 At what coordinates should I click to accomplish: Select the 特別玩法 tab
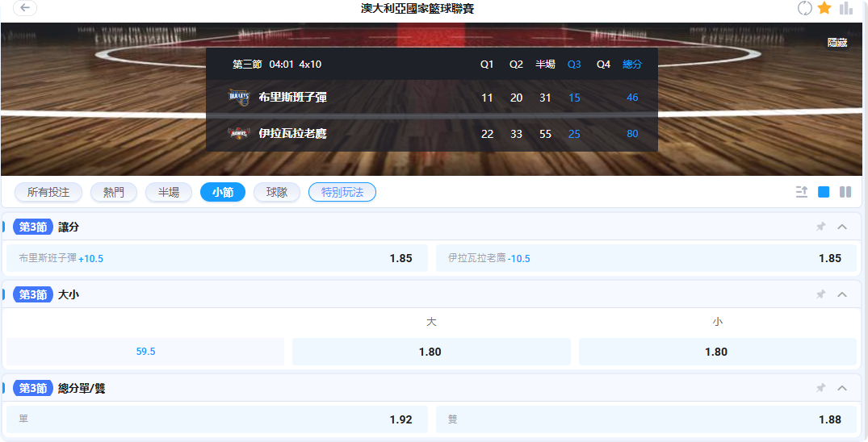pyautogui.click(x=342, y=192)
